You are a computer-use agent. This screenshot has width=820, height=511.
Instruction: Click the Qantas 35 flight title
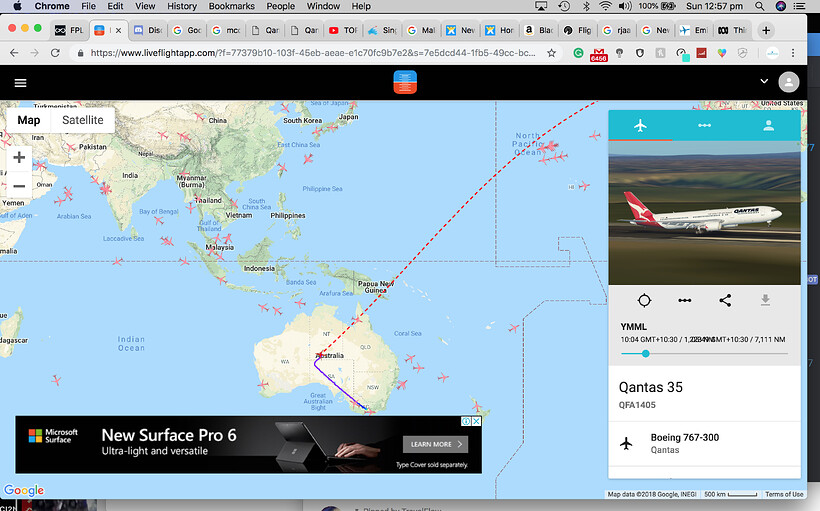[651, 388]
